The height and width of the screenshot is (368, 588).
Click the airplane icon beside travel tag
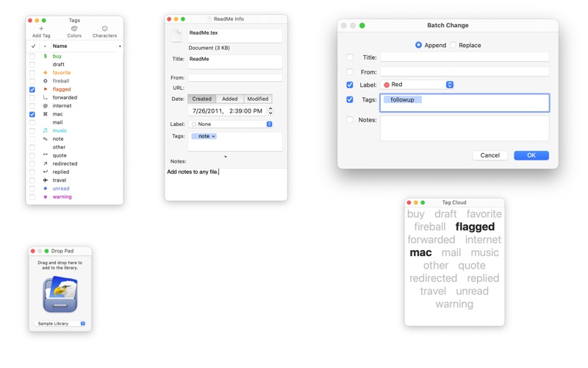coord(45,180)
